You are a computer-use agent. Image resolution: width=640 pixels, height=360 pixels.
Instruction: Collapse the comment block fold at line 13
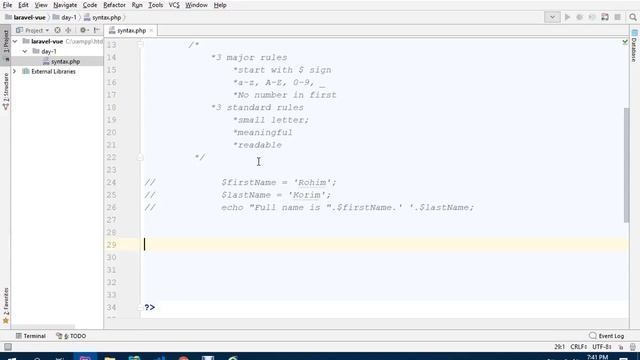click(x=140, y=44)
